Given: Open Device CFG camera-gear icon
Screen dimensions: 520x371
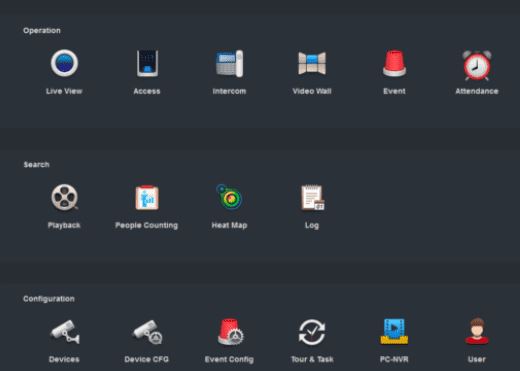Looking at the screenshot, I should coord(147,332).
